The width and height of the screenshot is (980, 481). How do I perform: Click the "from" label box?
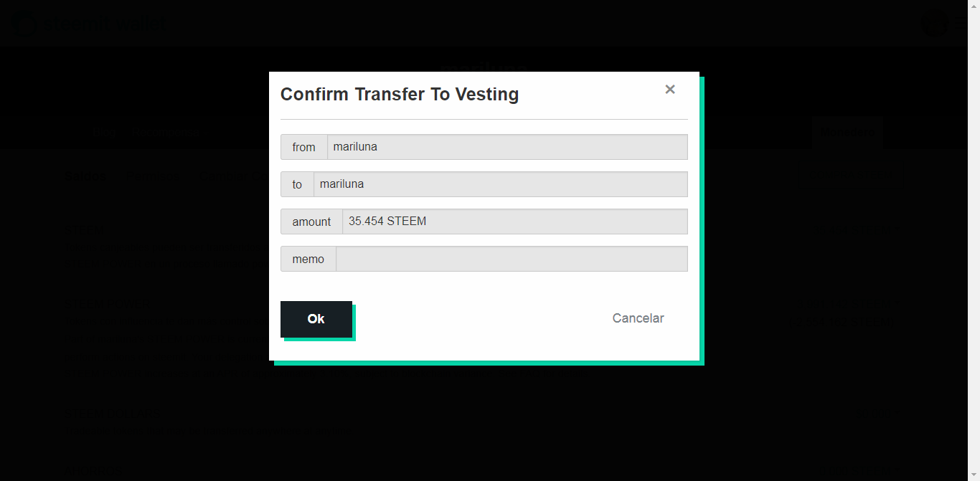304,147
